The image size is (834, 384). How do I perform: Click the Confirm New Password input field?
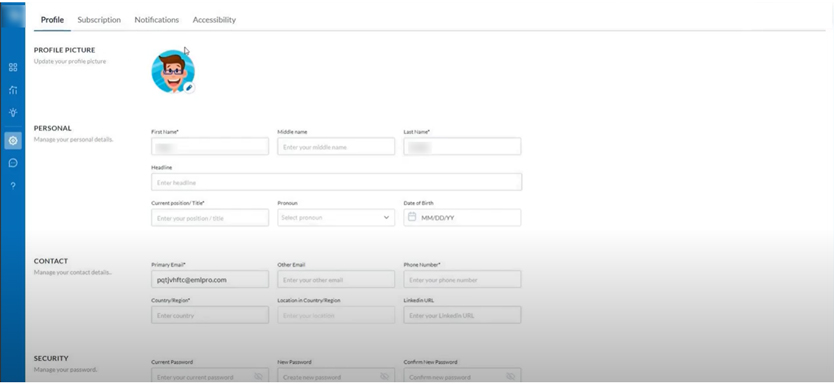(x=462, y=375)
